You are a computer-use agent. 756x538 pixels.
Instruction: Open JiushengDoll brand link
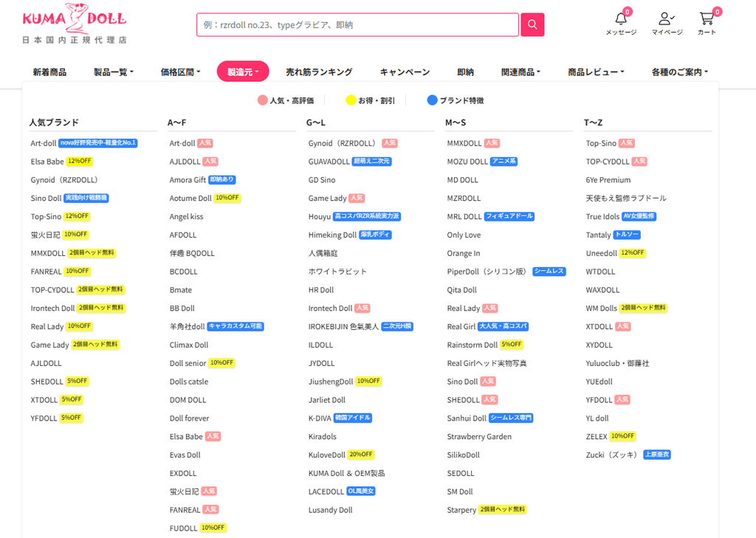tap(331, 382)
